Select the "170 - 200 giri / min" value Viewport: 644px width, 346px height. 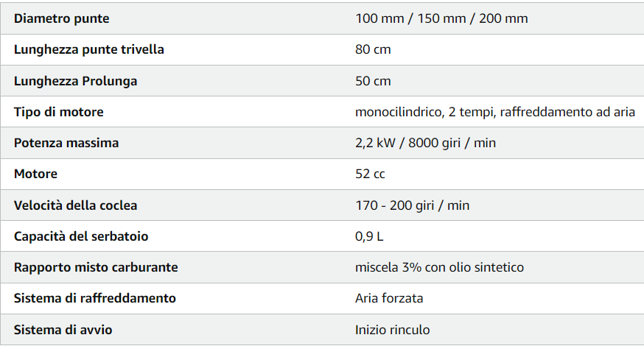(412, 205)
